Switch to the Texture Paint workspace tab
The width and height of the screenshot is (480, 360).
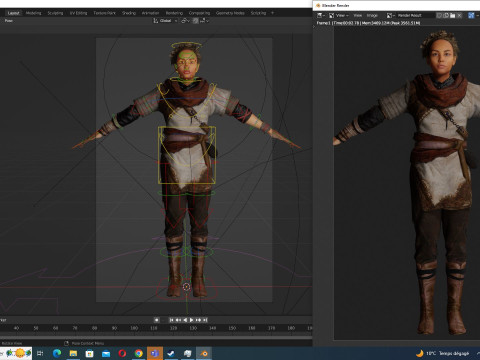click(104, 13)
